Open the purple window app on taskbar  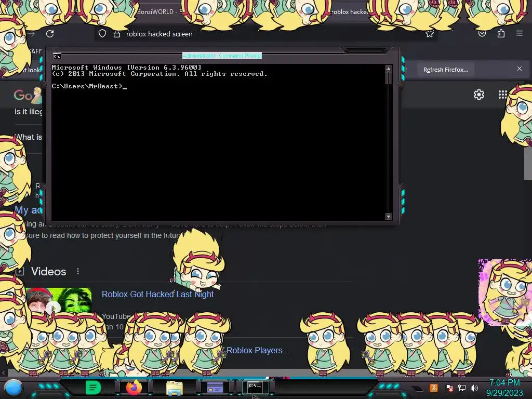point(215,388)
